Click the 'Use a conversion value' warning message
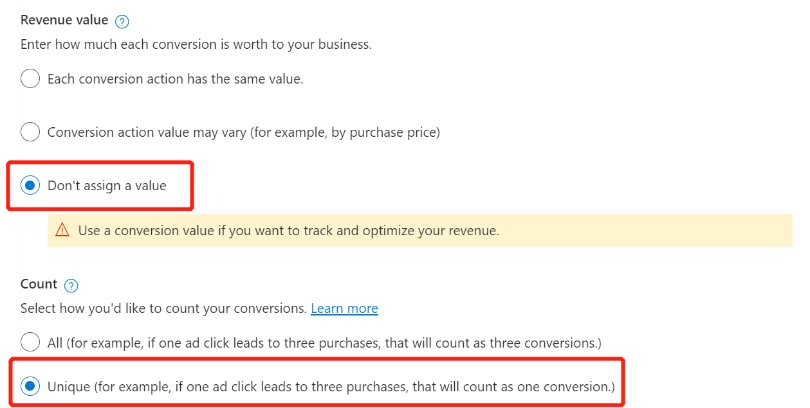The width and height of the screenshot is (810, 408). (x=288, y=230)
